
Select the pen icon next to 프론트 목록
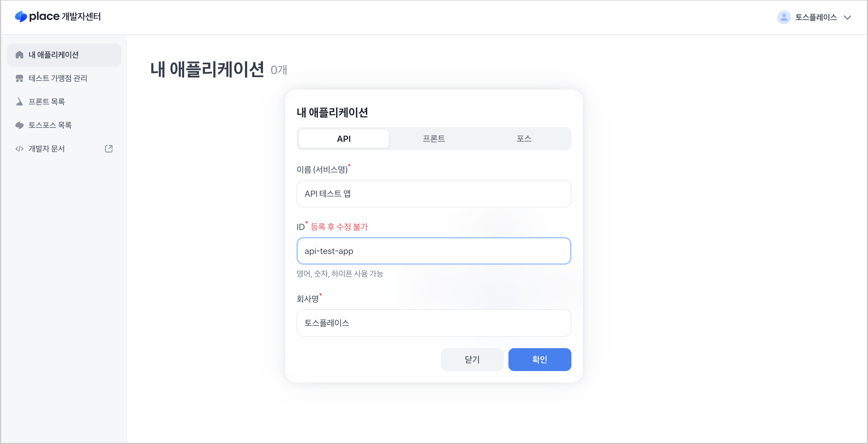coord(19,101)
